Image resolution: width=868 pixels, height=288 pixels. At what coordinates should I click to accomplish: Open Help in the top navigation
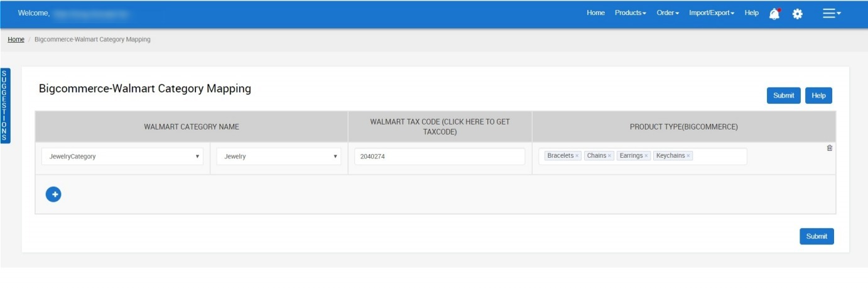pos(751,13)
